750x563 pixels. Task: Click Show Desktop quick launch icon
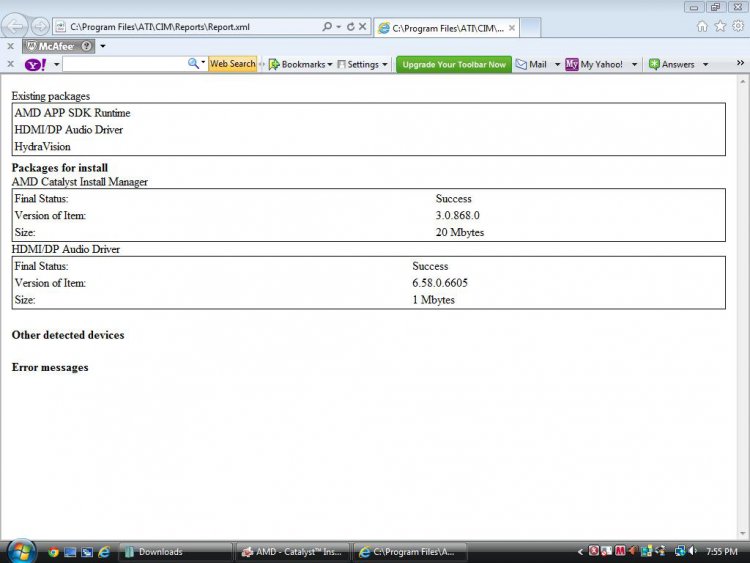click(70, 552)
